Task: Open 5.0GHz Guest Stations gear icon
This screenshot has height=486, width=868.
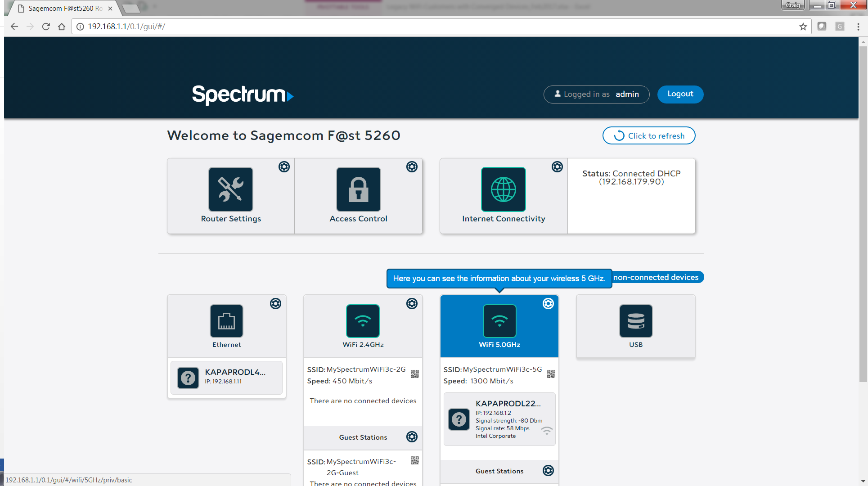Action: [548, 471]
